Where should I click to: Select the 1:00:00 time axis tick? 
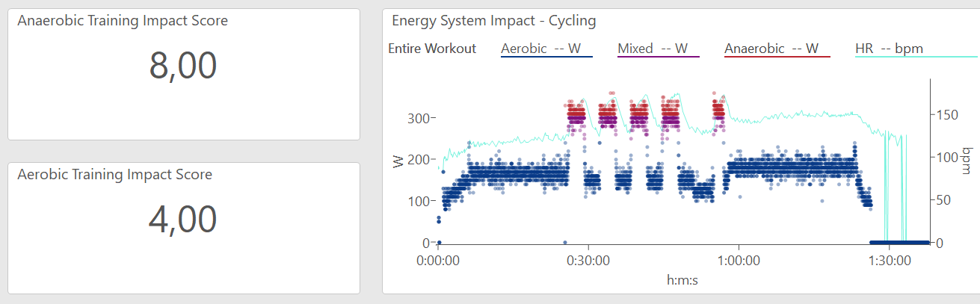pos(739,261)
